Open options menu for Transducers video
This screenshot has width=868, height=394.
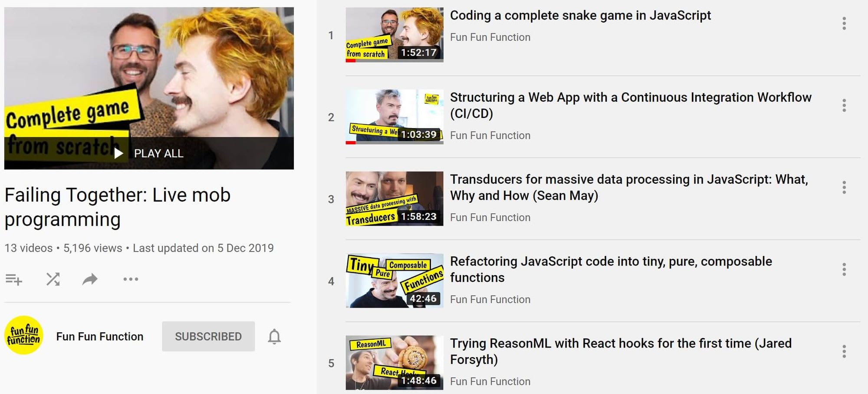tap(844, 188)
